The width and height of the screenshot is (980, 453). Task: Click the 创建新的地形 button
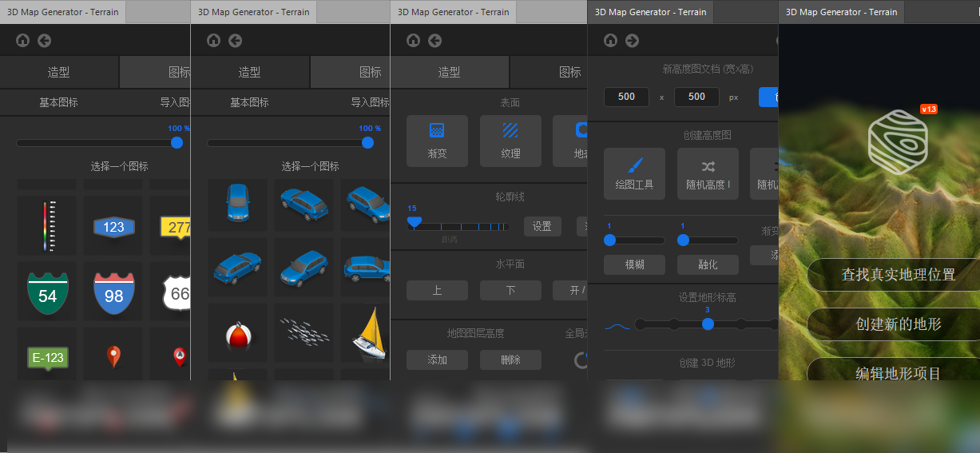coord(899,324)
